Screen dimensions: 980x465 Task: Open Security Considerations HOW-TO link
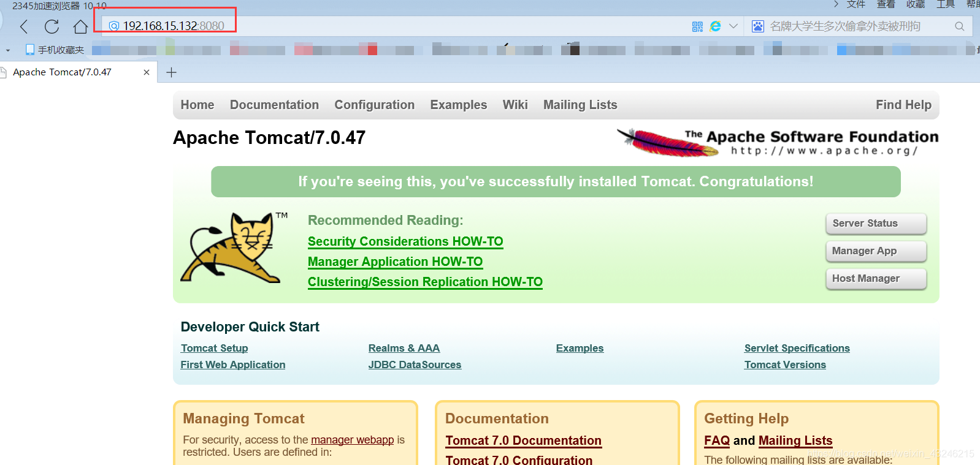[x=405, y=241]
